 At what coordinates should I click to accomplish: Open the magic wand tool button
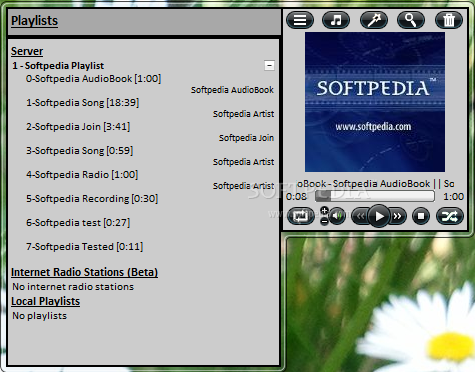tap(374, 20)
